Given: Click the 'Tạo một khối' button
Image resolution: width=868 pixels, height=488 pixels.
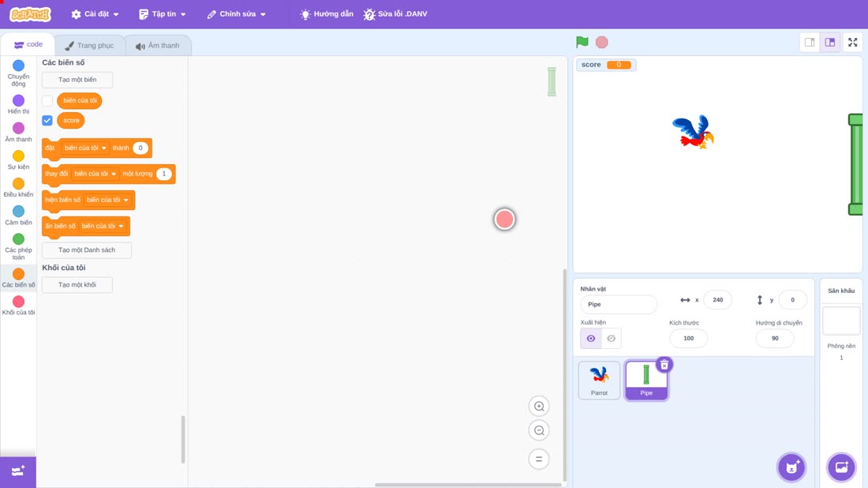Looking at the screenshot, I should (77, 285).
